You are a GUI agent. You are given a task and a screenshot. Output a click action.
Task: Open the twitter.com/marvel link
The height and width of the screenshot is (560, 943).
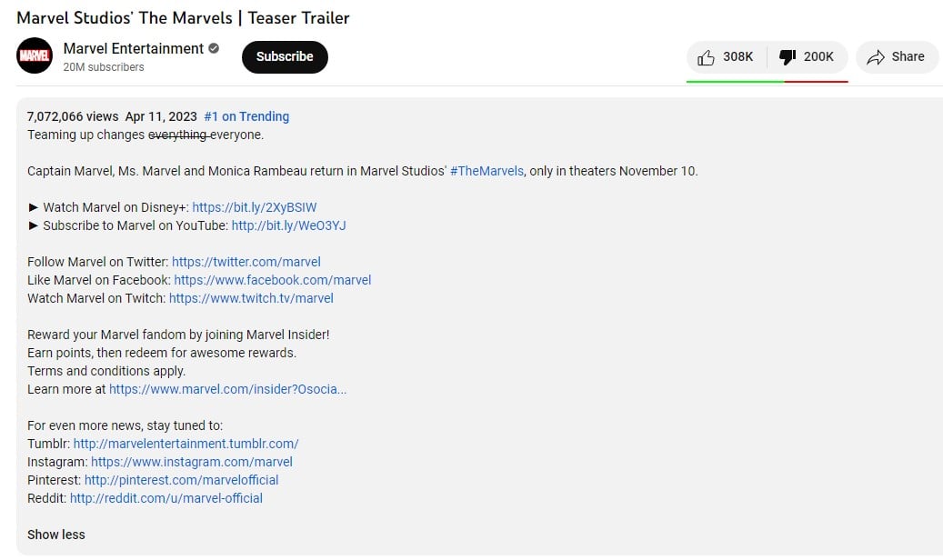click(x=246, y=262)
